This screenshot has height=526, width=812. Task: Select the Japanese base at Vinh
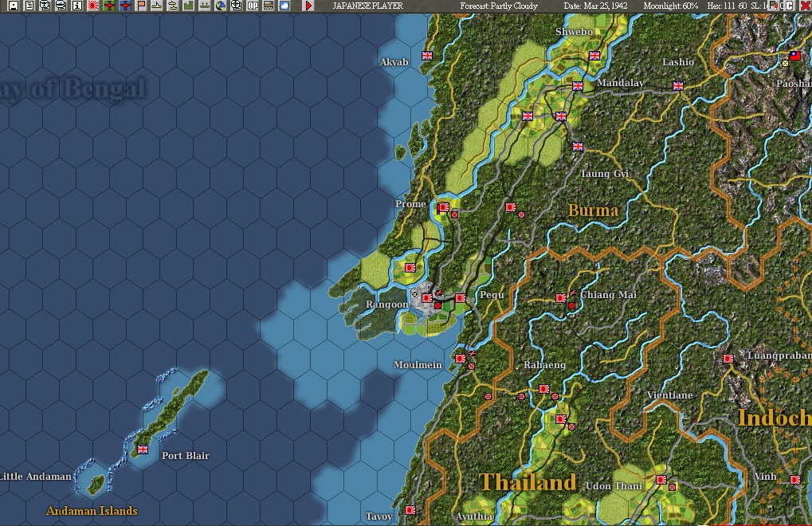[x=795, y=480]
